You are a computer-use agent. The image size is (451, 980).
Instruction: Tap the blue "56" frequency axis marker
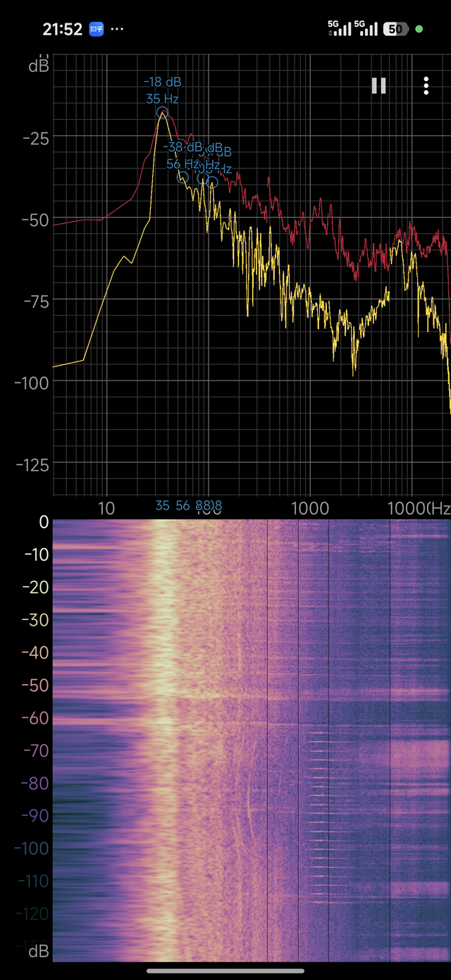coord(183,506)
